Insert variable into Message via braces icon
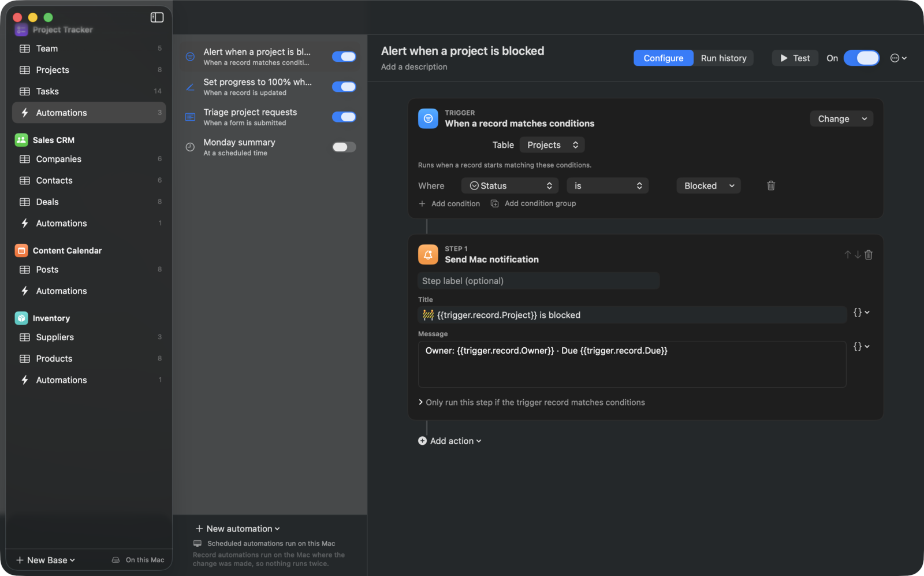924x576 pixels. (862, 347)
